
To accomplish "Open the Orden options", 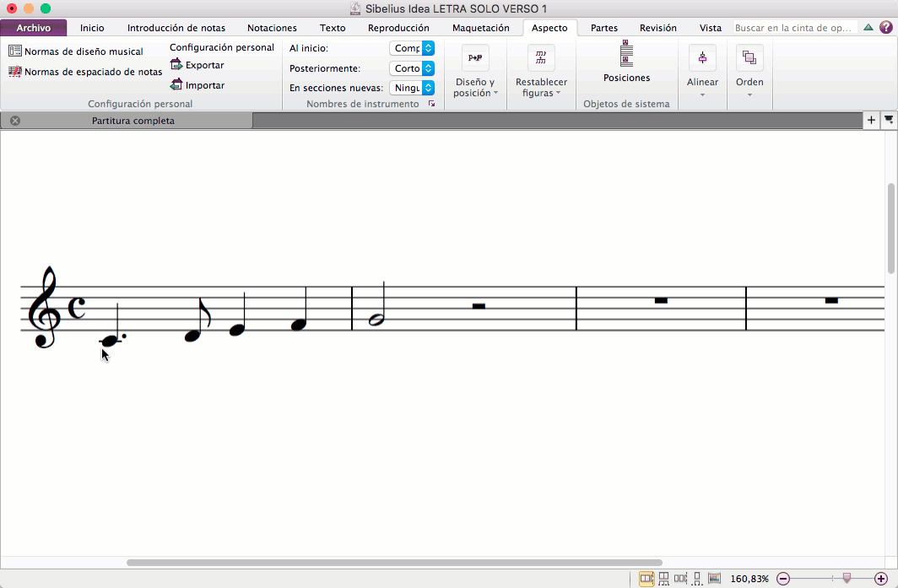I will click(749, 71).
